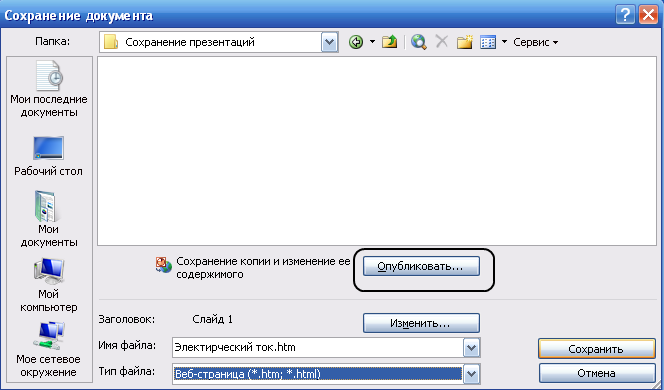Click the Опубликовать... button
This screenshot has width=664, height=390.
coord(421,266)
